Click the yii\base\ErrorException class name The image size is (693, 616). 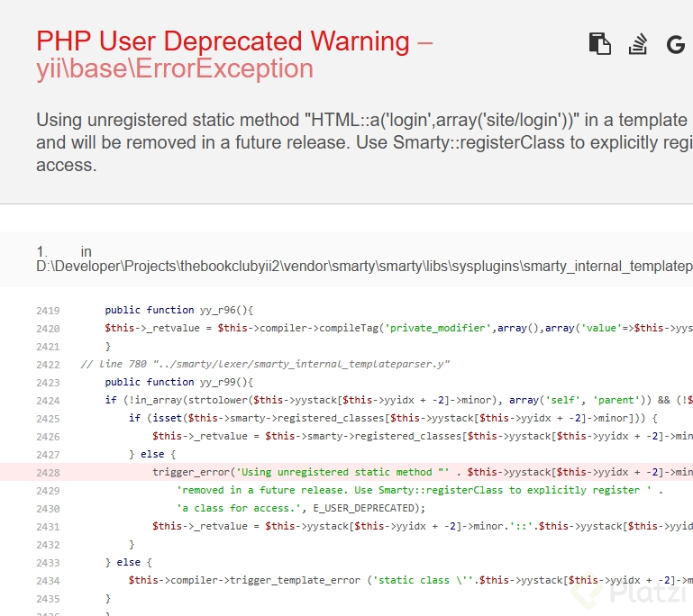[175, 68]
